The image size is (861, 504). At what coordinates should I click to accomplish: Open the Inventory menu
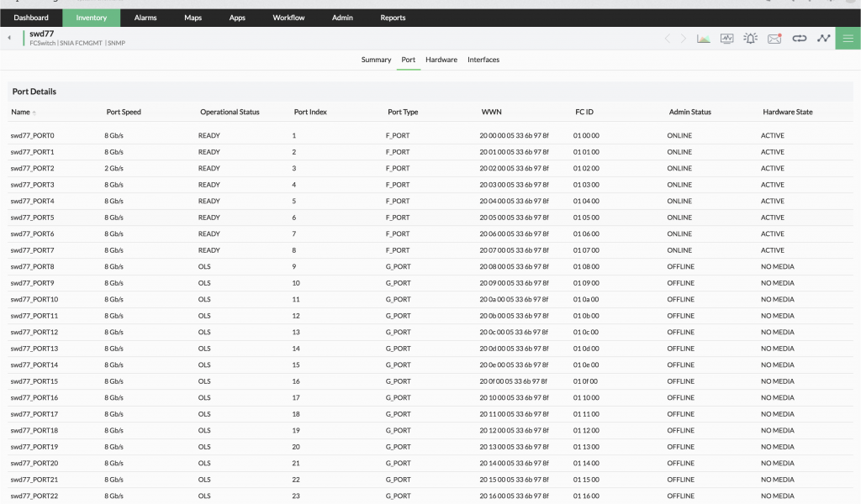coord(91,18)
